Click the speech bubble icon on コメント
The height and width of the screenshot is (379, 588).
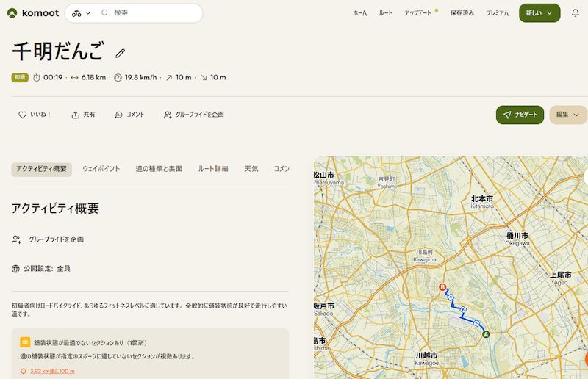(118, 115)
